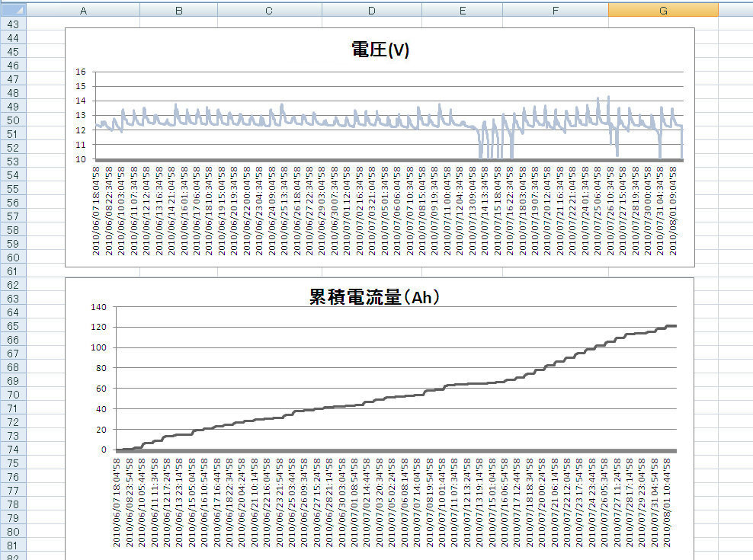Click the 累積電流量(Ah) chart title
This screenshot has height=560, width=753.
point(373,297)
